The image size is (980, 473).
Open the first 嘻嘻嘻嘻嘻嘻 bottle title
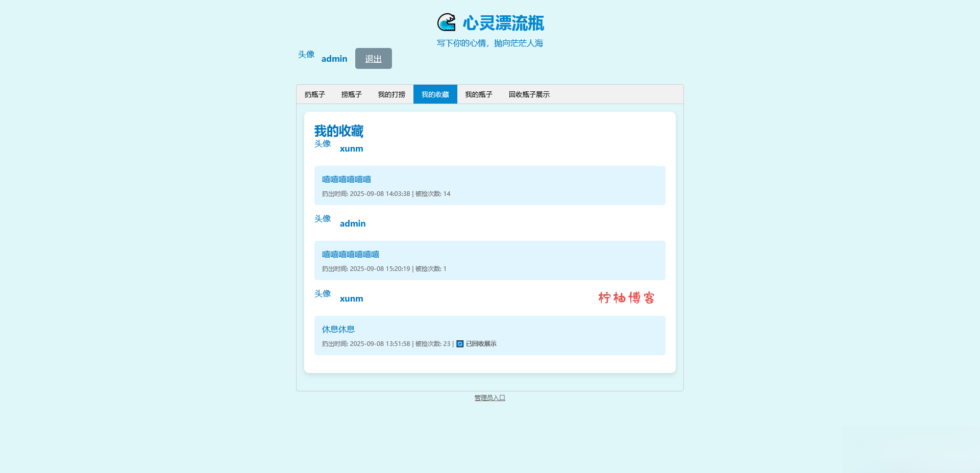(x=346, y=179)
